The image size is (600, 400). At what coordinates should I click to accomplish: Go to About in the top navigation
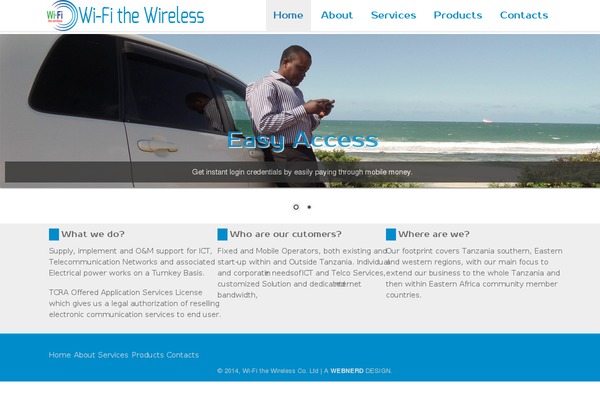click(x=337, y=15)
